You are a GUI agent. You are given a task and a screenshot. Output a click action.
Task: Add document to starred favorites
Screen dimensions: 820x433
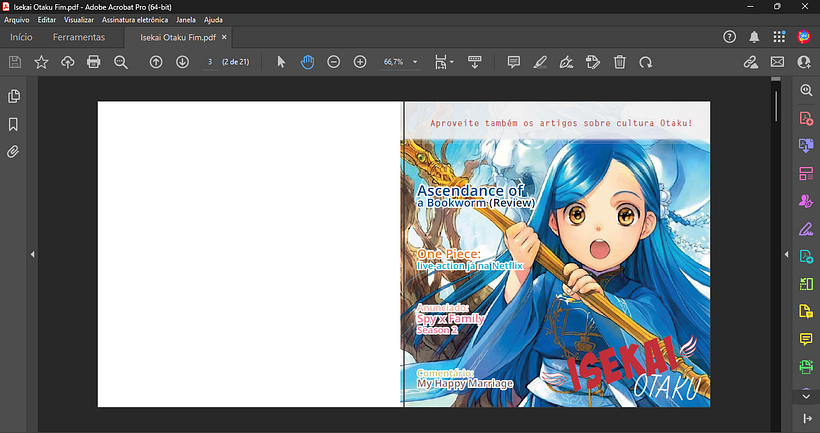[41, 62]
